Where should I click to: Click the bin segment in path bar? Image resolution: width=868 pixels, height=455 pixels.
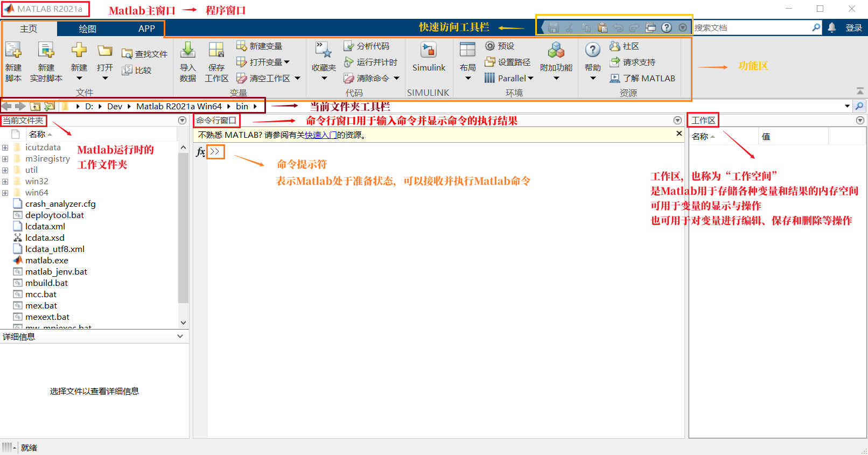242,107
